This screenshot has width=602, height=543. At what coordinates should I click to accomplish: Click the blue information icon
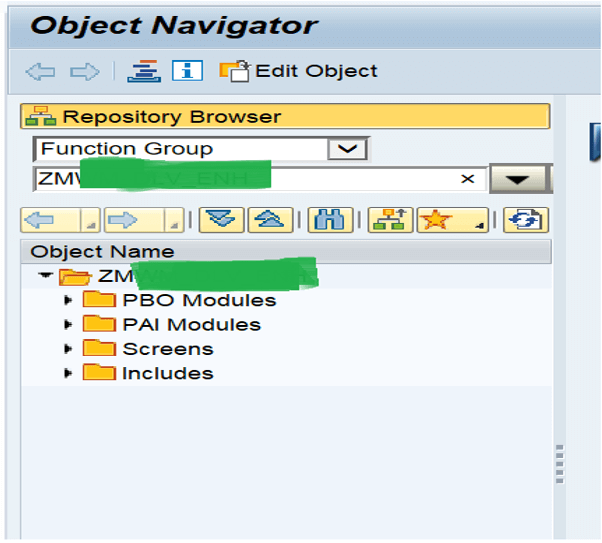tap(187, 71)
